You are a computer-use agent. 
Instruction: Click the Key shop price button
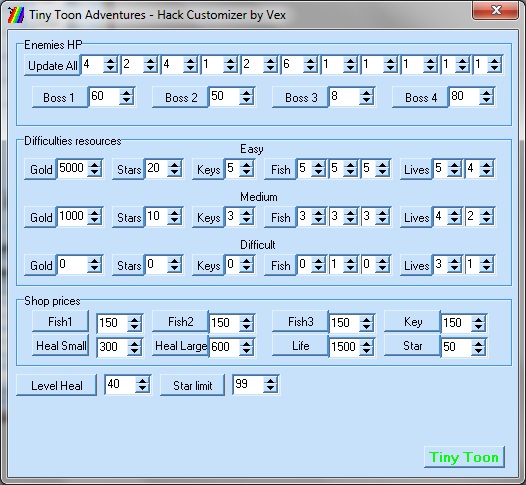(x=412, y=321)
